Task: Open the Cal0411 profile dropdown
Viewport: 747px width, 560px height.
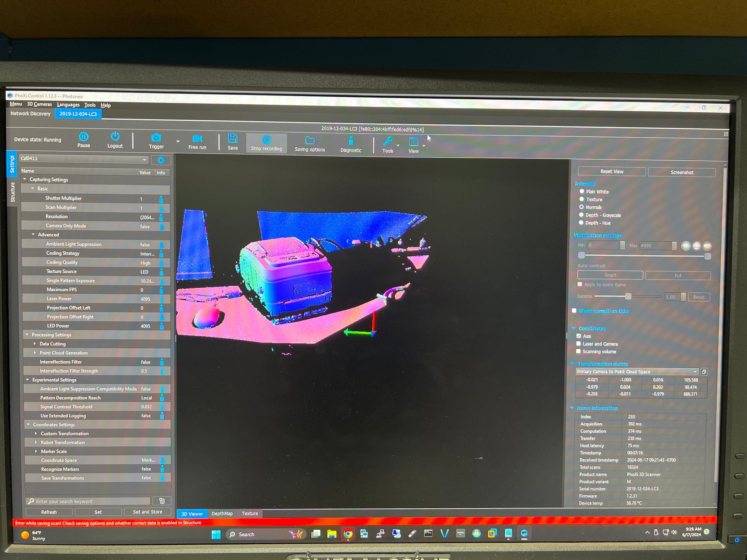Action: (x=84, y=159)
